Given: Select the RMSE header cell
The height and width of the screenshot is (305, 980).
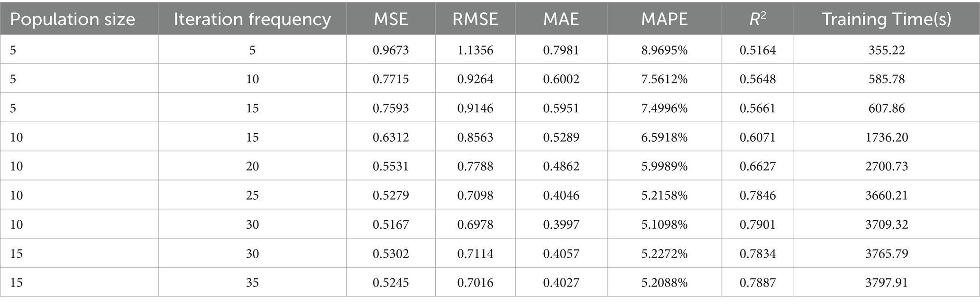Looking at the screenshot, I should tap(475, 19).
